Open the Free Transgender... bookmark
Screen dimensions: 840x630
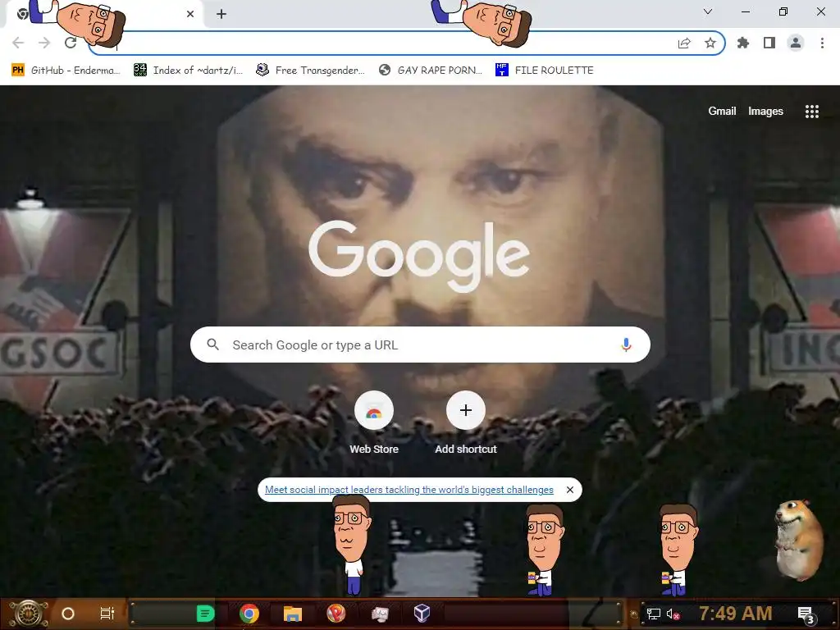311,71
